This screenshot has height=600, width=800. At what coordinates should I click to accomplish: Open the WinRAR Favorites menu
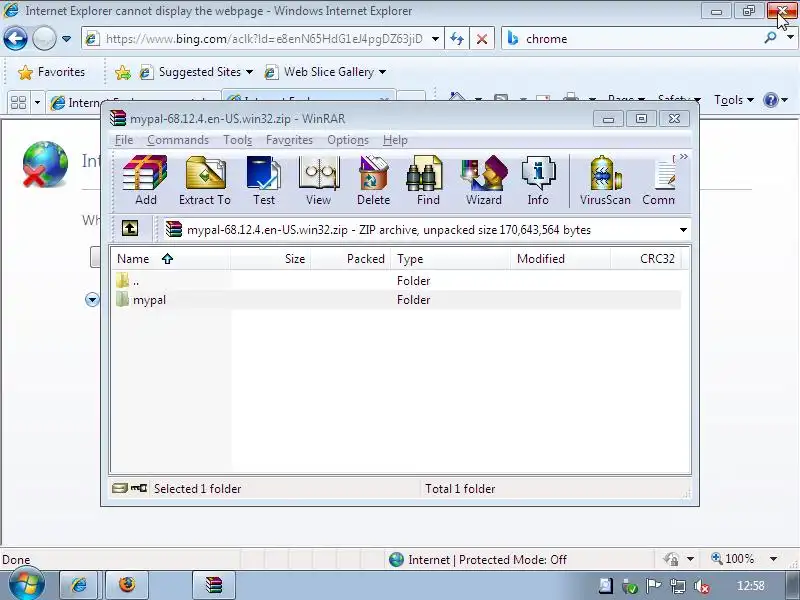[289, 140]
